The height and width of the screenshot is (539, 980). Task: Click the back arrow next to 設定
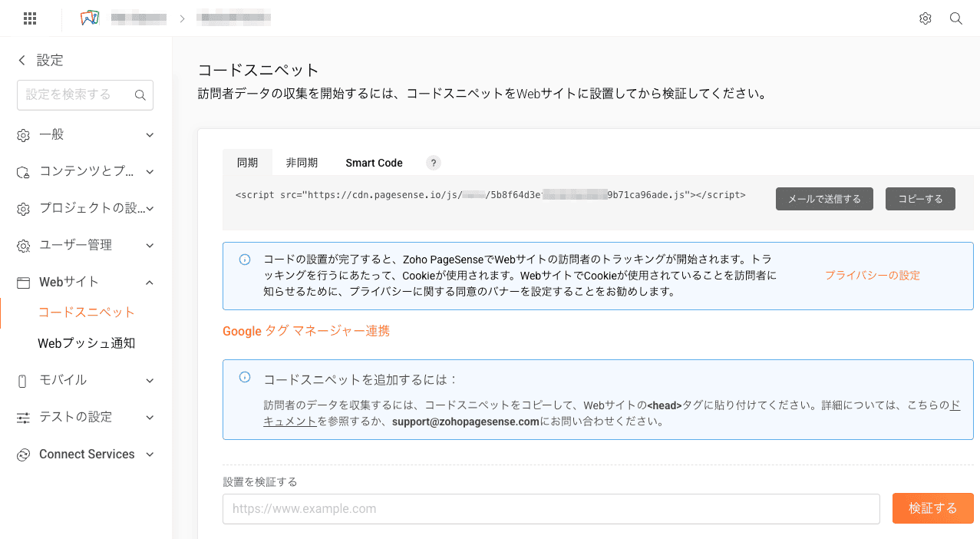[22, 60]
